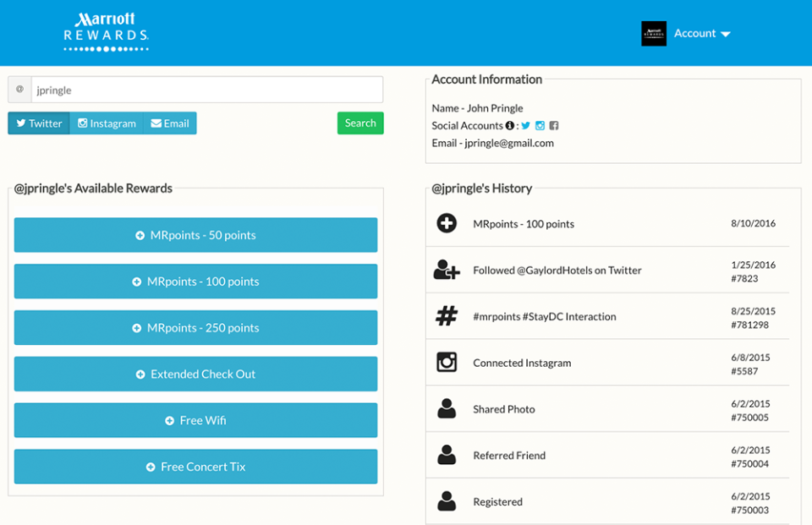Click hashtag icon for #StayDC Interaction
This screenshot has width=812, height=525.
pyautogui.click(x=447, y=316)
